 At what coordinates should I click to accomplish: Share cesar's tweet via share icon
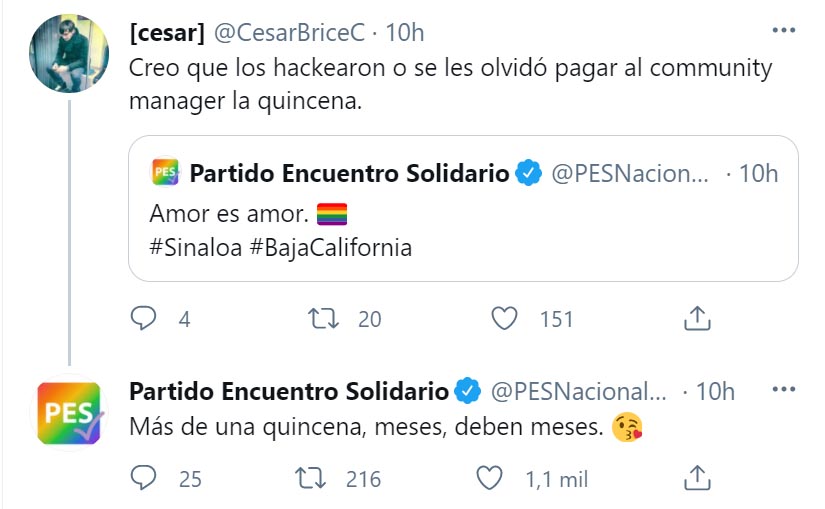pyautogui.click(x=696, y=319)
